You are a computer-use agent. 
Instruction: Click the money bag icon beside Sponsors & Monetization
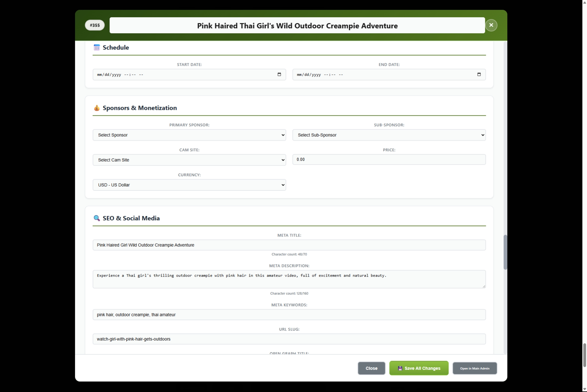coord(96,108)
